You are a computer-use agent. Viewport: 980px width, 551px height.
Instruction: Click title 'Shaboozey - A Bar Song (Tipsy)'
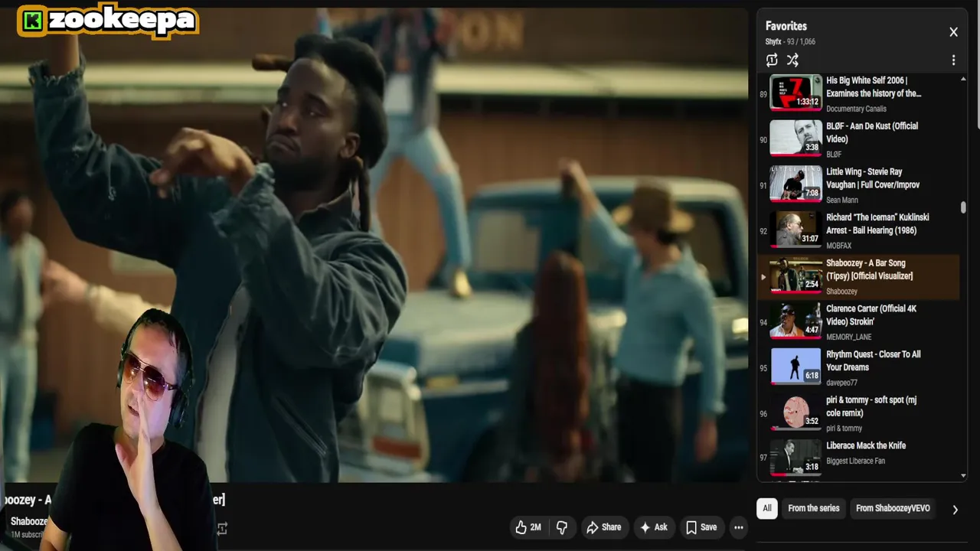(x=869, y=269)
